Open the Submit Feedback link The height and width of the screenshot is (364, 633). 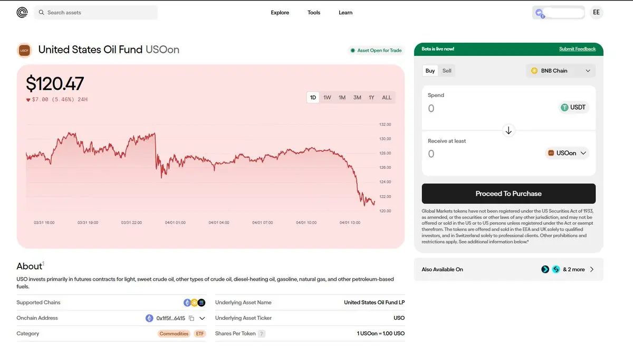pyautogui.click(x=577, y=49)
